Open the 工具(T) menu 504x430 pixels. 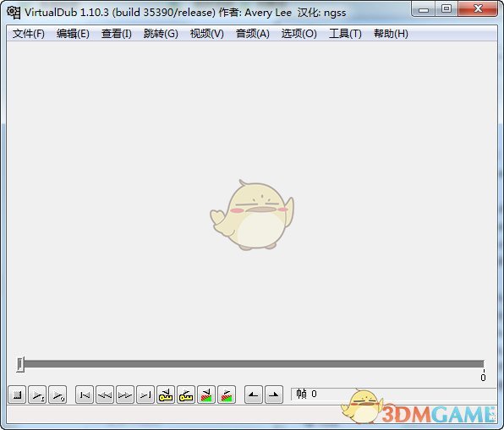[x=345, y=34]
